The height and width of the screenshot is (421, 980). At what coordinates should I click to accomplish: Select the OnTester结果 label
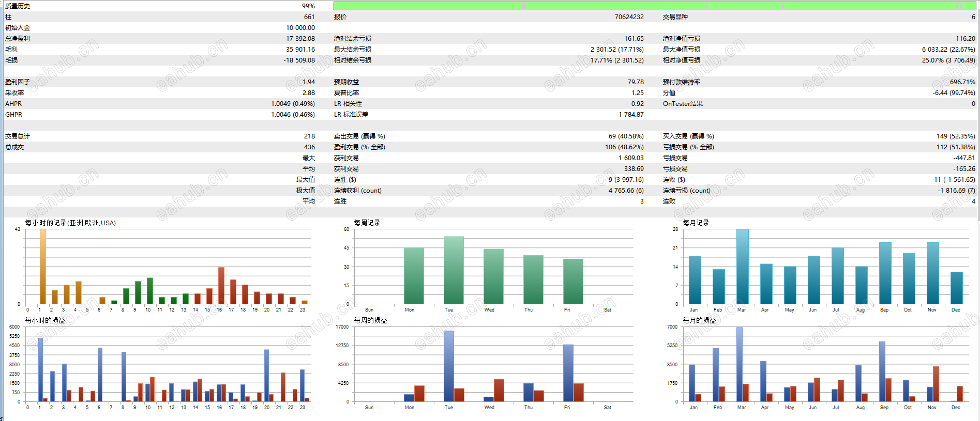click(683, 104)
